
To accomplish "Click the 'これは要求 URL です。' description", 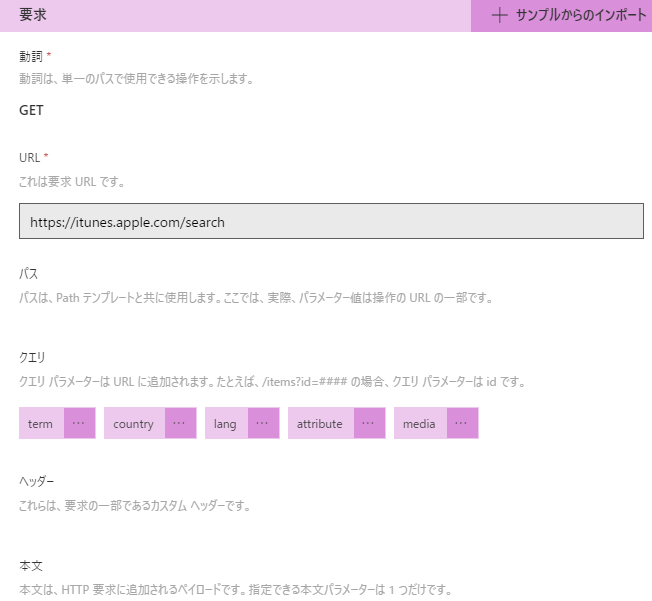I will click(72, 181).
